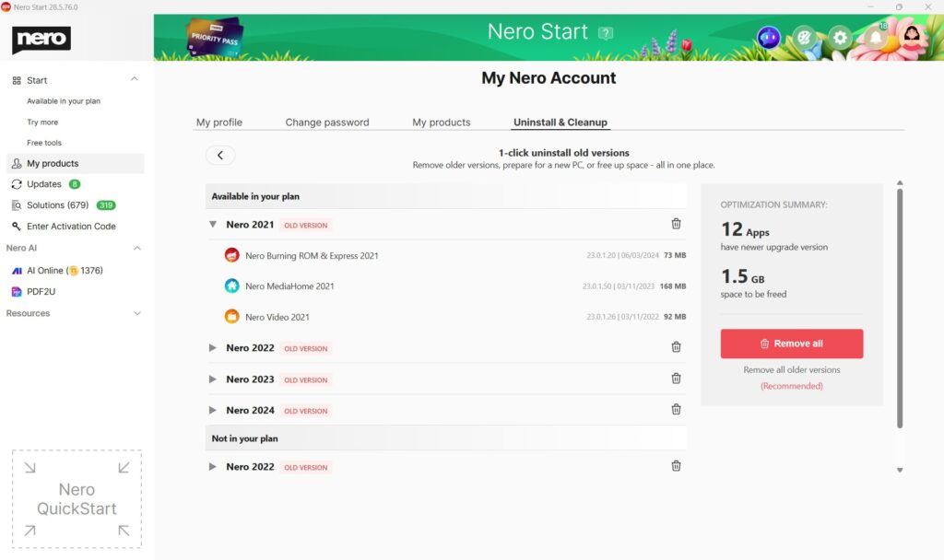Click Nero MediaHome 2021 icon

point(231,286)
